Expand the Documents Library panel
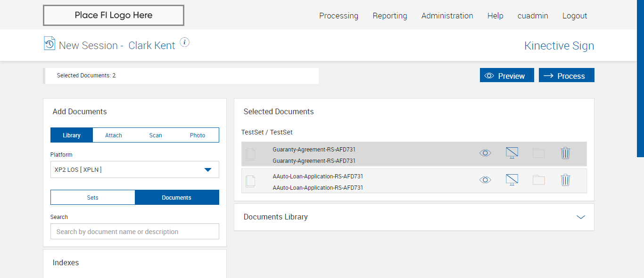This screenshot has width=644, height=278. pos(580,217)
